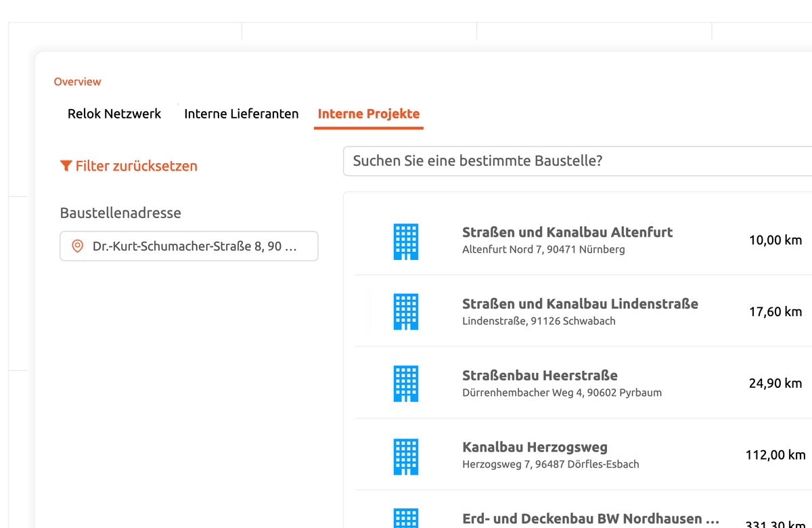812x528 pixels.
Task: Edit the Dr.-Kurt-Schumacher-Straße address field
Action: pos(195,246)
